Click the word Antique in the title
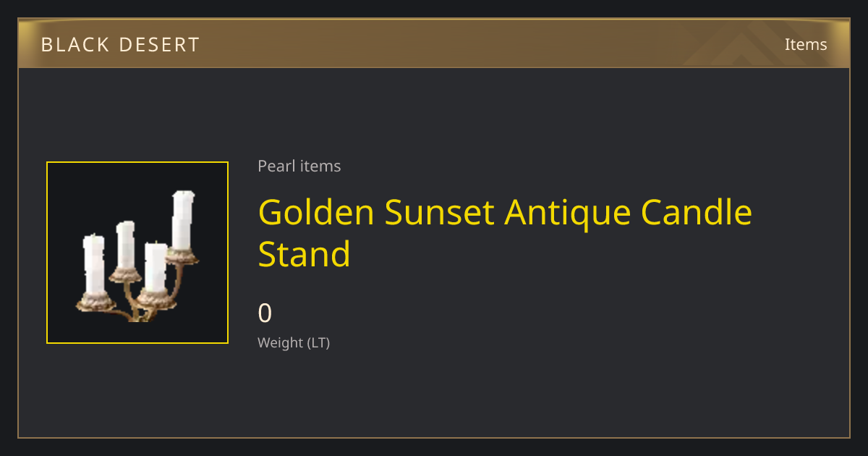 point(567,212)
